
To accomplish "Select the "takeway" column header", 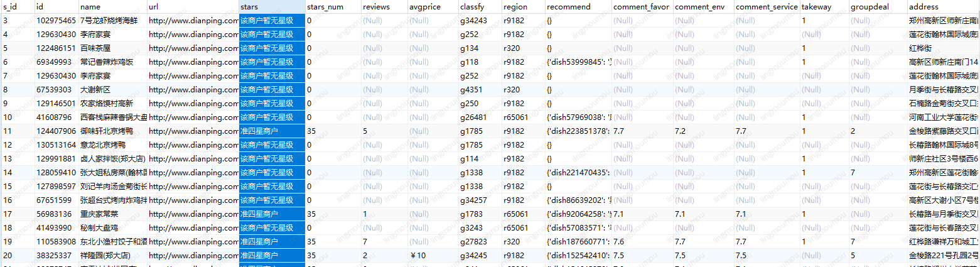I will 822,7.
